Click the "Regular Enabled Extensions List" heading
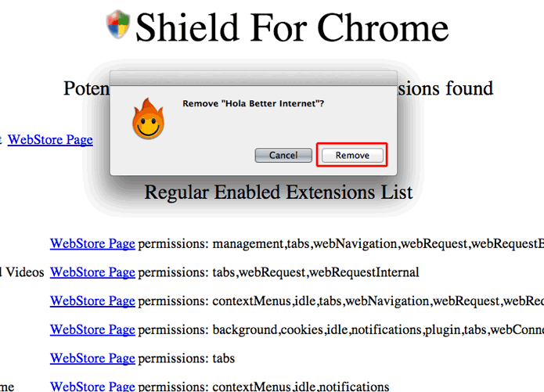Screen dimensions: 544x392 pyautogui.click(x=278, y=192)
